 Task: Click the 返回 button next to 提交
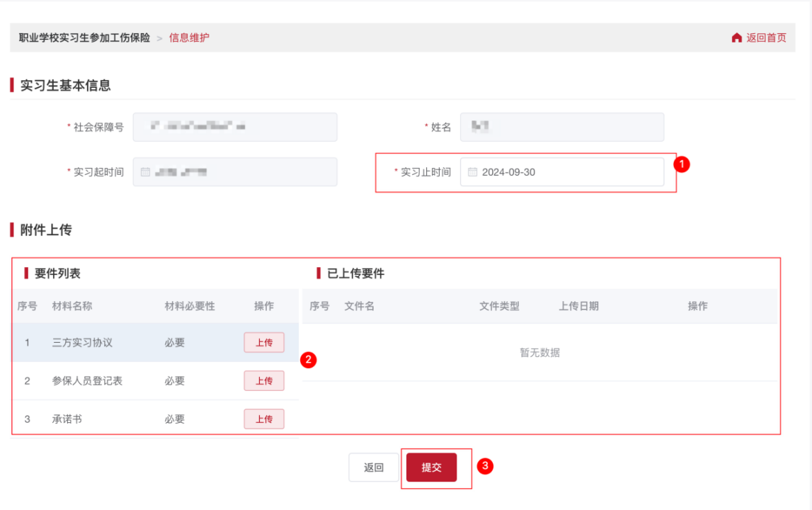pos(374,467)
